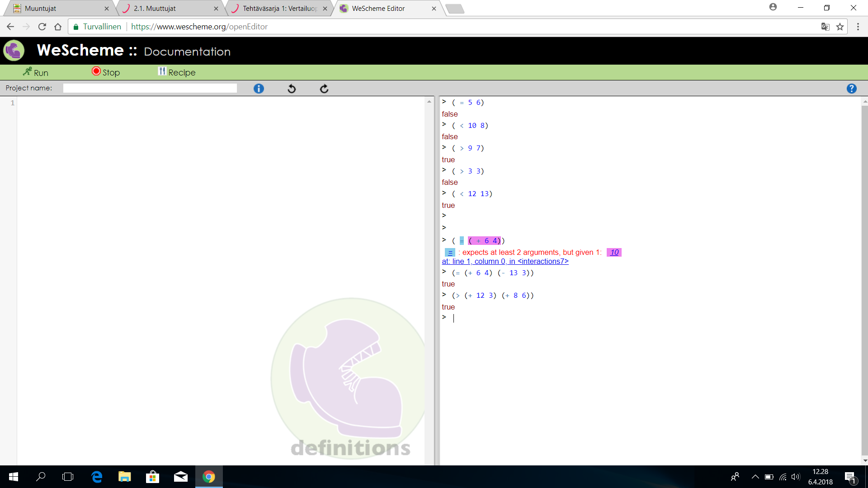This screenshot has width=868, height=488.
Task: Click the undo arrow icon
Action: point(292,89)
